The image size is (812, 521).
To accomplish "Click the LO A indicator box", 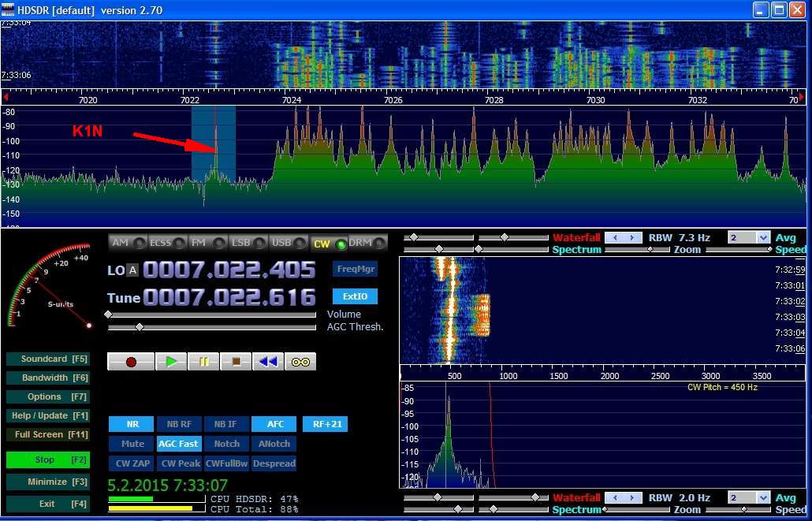I will coord(132,270).
